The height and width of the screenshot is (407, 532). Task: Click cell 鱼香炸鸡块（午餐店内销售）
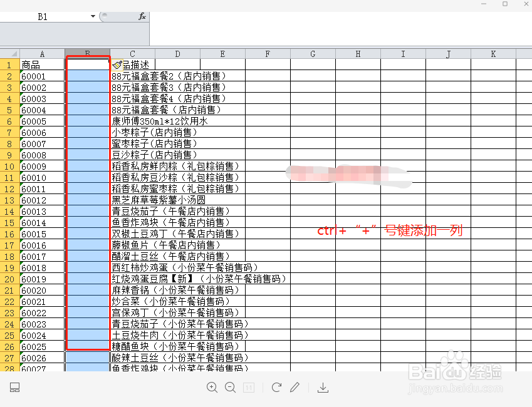pos(170,222)
